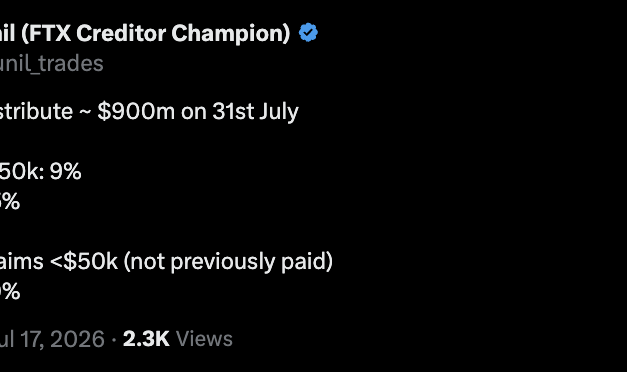Click the word Creditor in display name
This screenshot has width=627, height=372.
point(121,33)
